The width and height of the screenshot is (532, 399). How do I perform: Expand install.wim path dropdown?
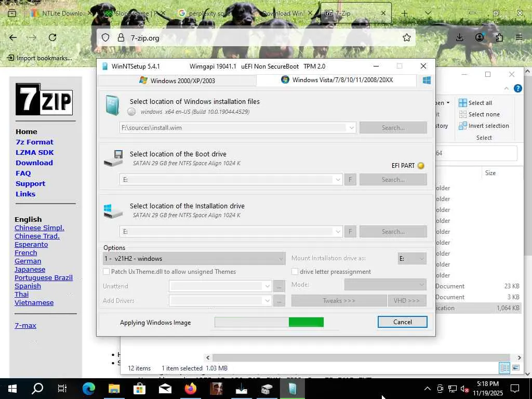click(x=352, y=128)
